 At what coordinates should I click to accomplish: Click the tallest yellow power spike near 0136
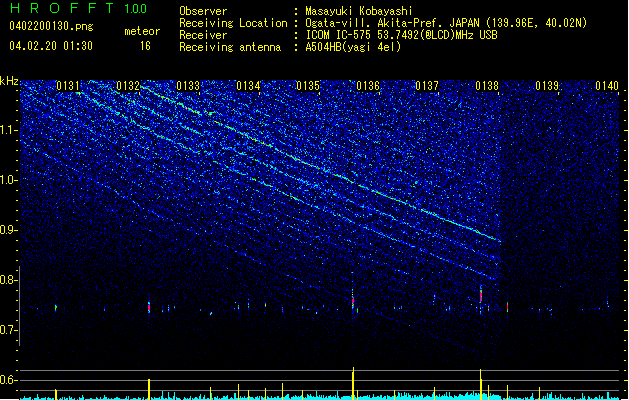tap(353, 383)
